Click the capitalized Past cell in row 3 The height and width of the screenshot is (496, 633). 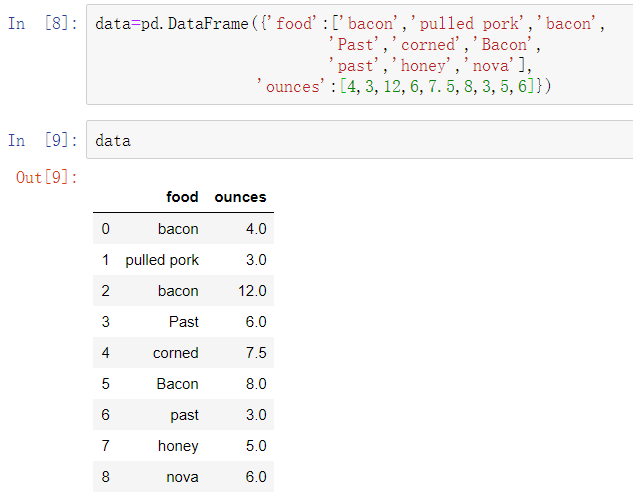point(184,322)
